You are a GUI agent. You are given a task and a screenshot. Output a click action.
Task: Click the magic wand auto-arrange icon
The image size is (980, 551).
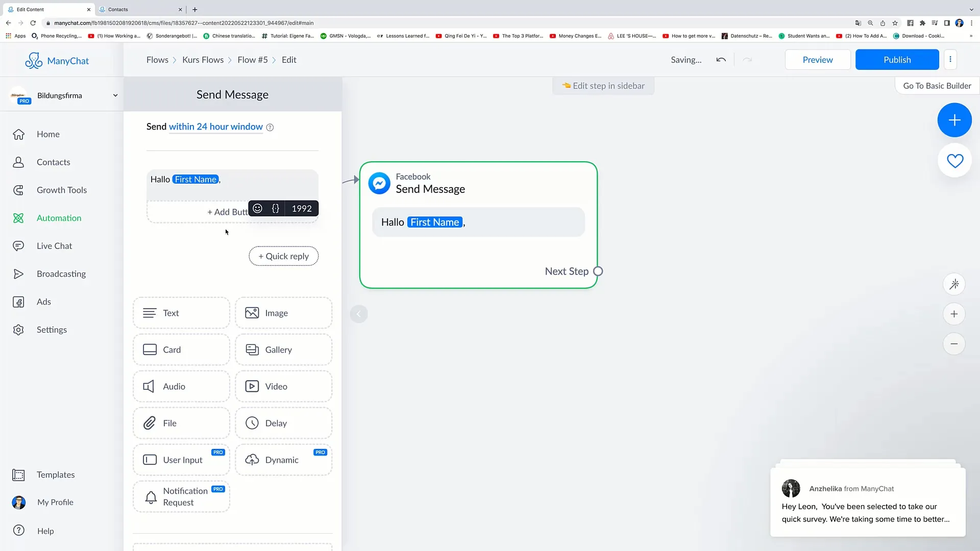(953, 284)
